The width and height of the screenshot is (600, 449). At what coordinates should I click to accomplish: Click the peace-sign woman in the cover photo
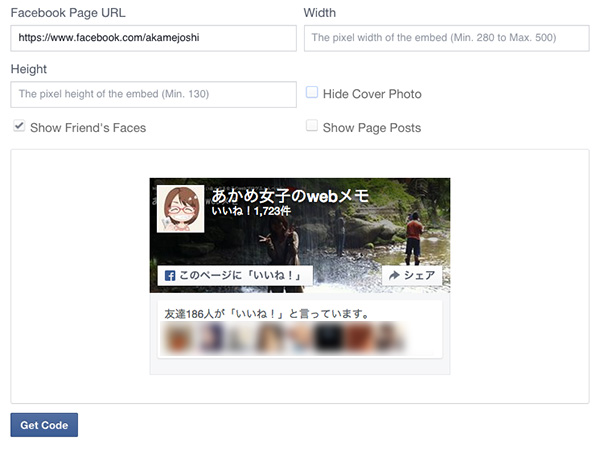point(280,253)
